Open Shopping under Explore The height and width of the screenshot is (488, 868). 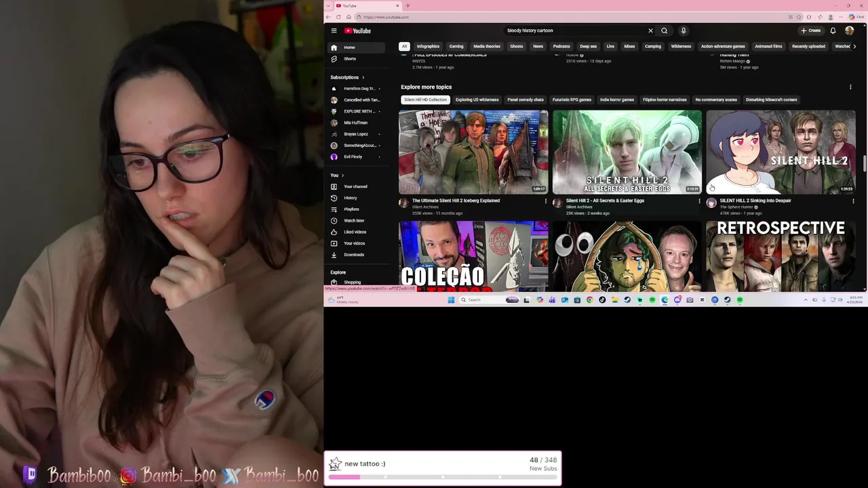tap(355, 282)
